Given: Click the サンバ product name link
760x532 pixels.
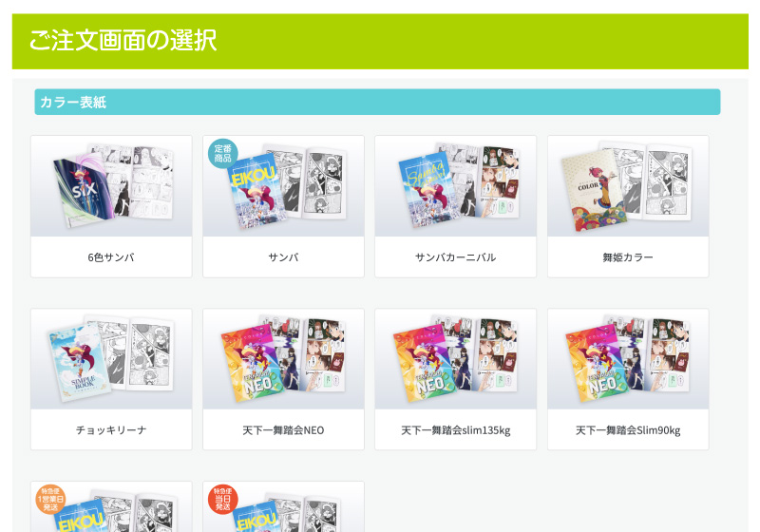Looking at the screenshot, I should pyautogui.click(x=283, y=257).
